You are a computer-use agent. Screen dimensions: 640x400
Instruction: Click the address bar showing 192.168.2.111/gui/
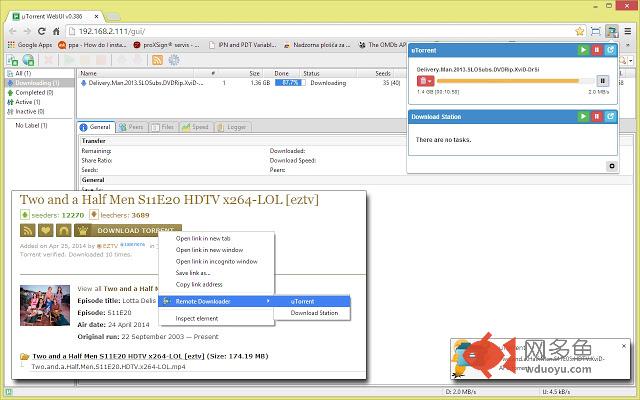pyautogui.click(x=320, y=31)
